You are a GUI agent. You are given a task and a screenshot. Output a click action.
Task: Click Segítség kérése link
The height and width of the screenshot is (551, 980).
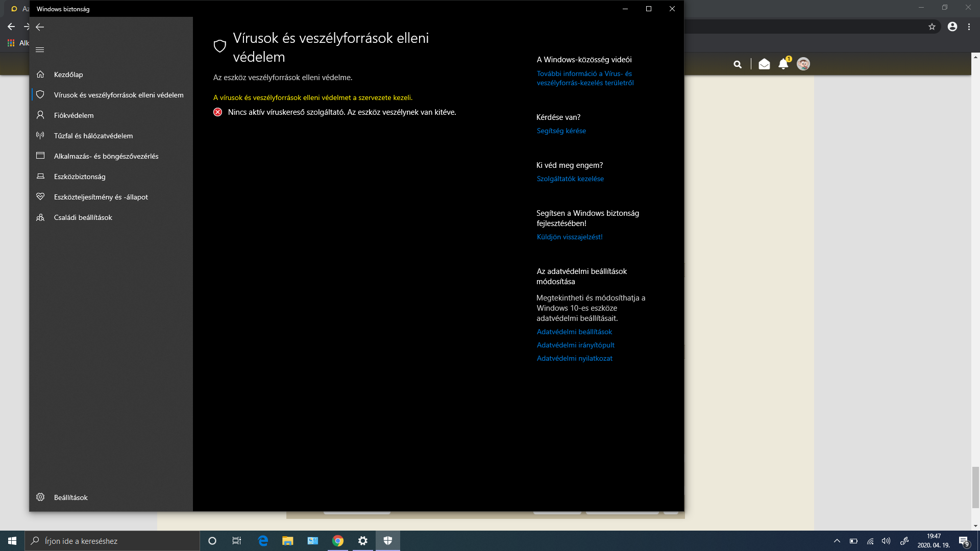tap(561, 131)
